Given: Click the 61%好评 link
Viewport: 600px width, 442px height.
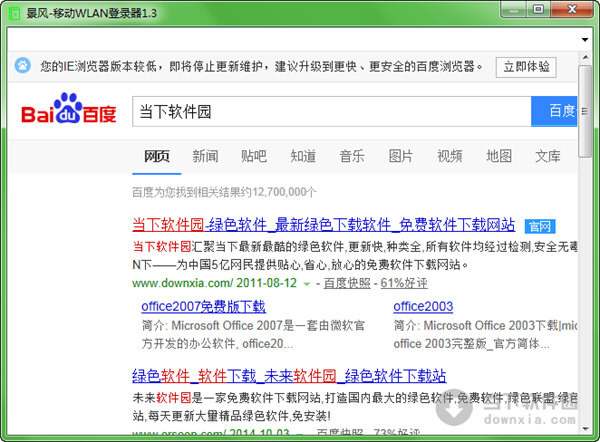Looking at the screenshot, I should pyautogui.click(x=404, y=283).
